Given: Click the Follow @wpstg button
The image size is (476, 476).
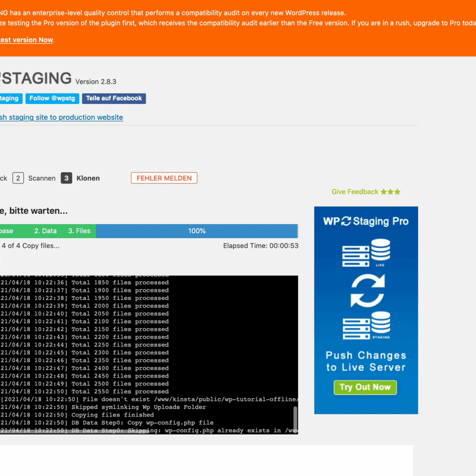Looking at the screenshot, I should tap(52, 99).
